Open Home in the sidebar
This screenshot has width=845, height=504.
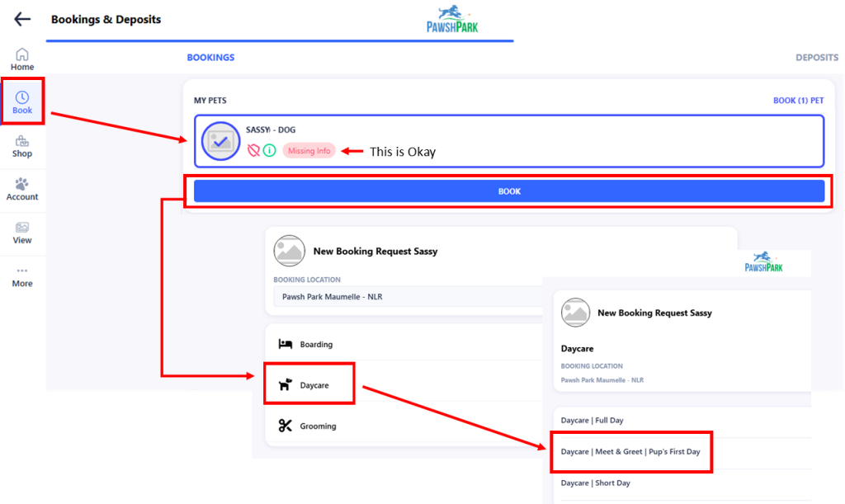22,59
